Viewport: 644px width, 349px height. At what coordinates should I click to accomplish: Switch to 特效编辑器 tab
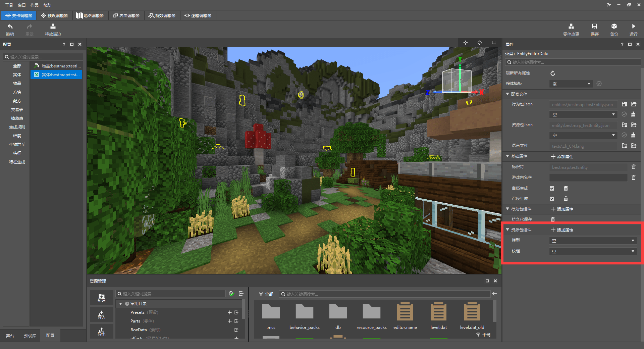tap(162, 15)
